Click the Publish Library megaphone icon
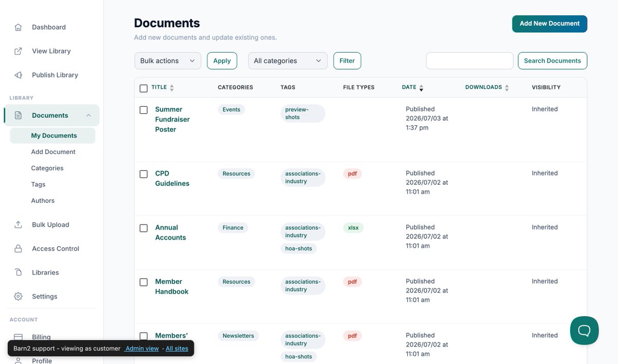The height and width of the screenshot is (364, 618). coord(19,75)
